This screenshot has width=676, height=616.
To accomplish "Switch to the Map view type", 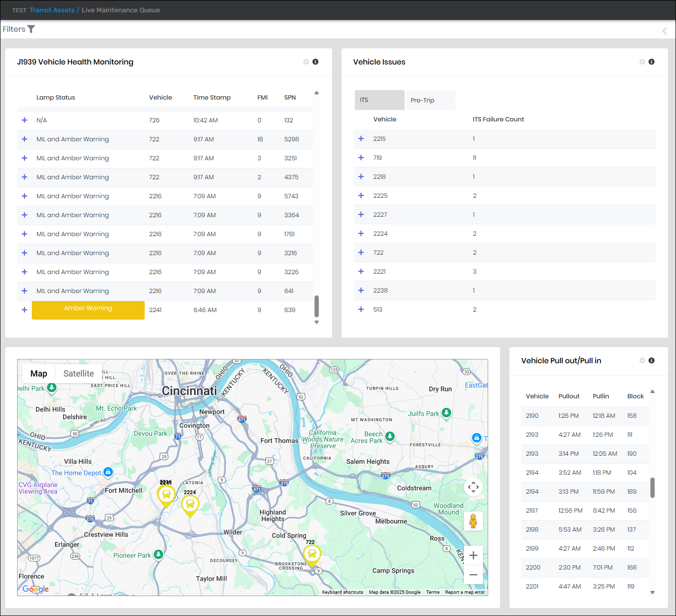I will [39, 374].
